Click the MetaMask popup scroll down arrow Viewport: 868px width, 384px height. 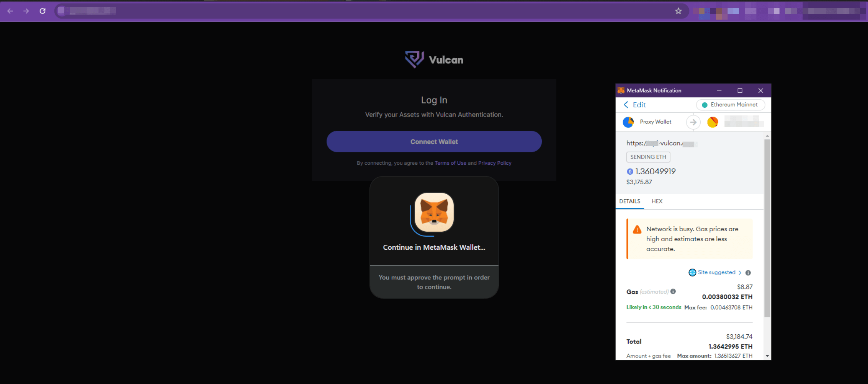pyautogui.click(x=767, y=356)
